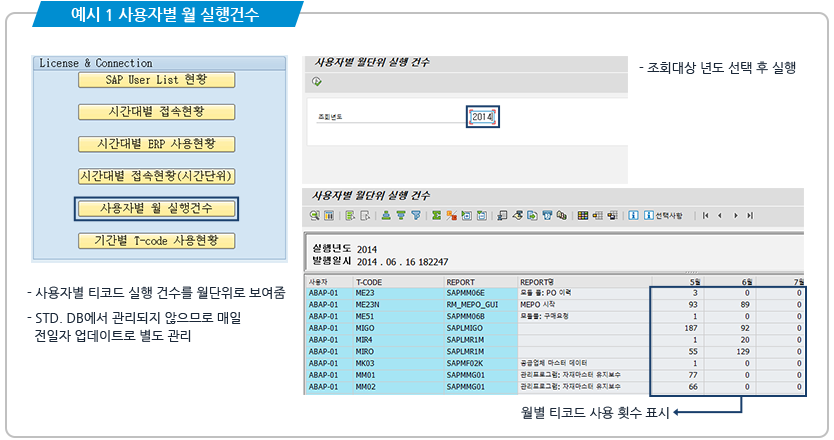Click the execute clock icon under the report title

(x=316, y=81)
